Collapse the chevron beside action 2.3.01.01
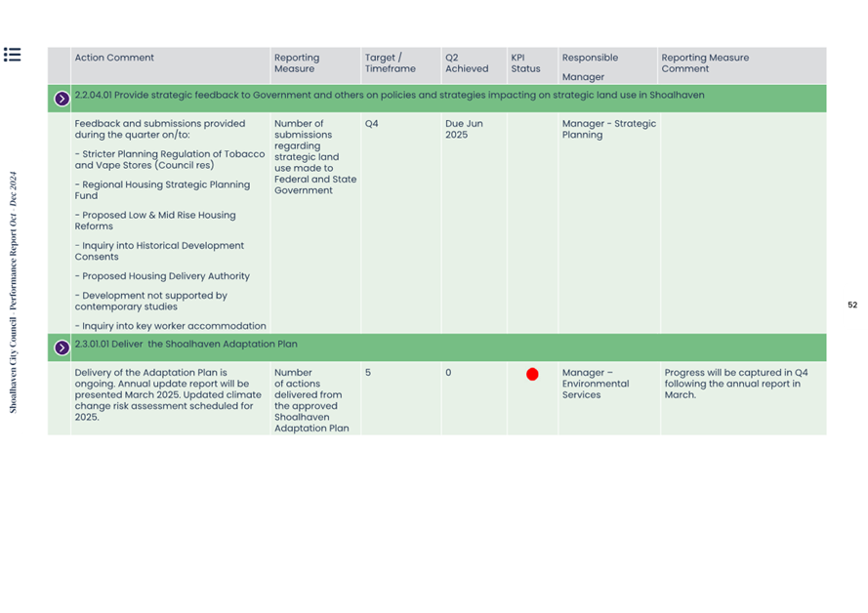This screenshot has width=868, height=613. [x=62, y=347]
